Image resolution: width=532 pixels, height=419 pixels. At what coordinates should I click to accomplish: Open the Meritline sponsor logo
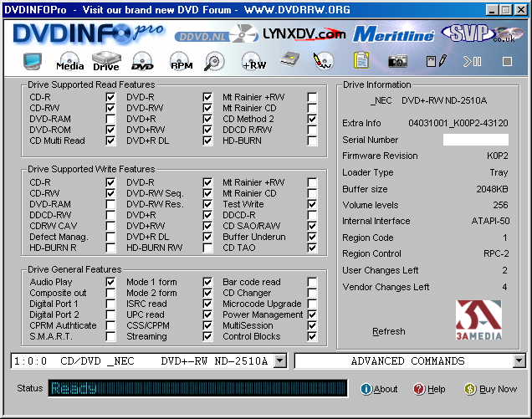pyautogui.click(x=393, y=34)
